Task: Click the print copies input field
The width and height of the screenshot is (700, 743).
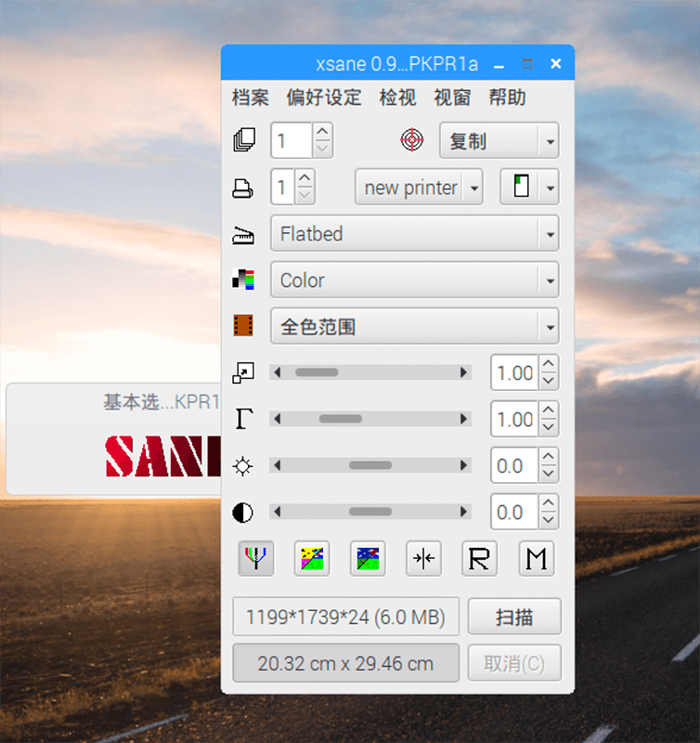Action: point(283,188)
